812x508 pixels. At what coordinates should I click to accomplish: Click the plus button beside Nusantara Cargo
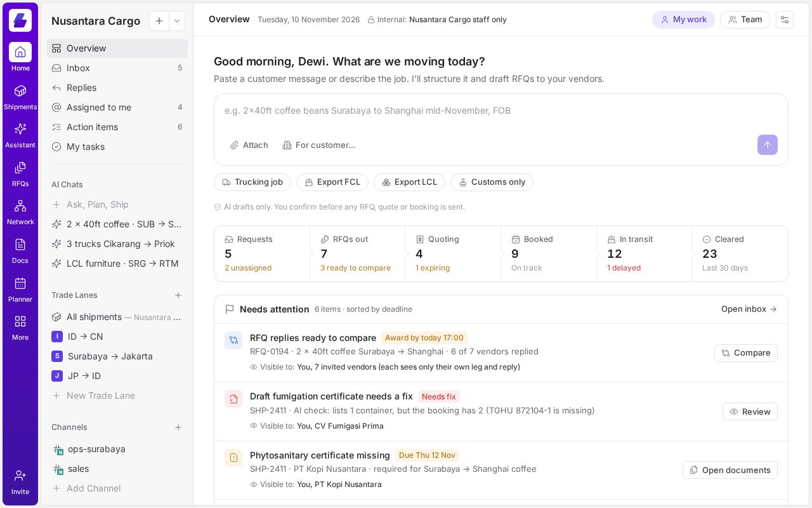click(x=159, y=21)
